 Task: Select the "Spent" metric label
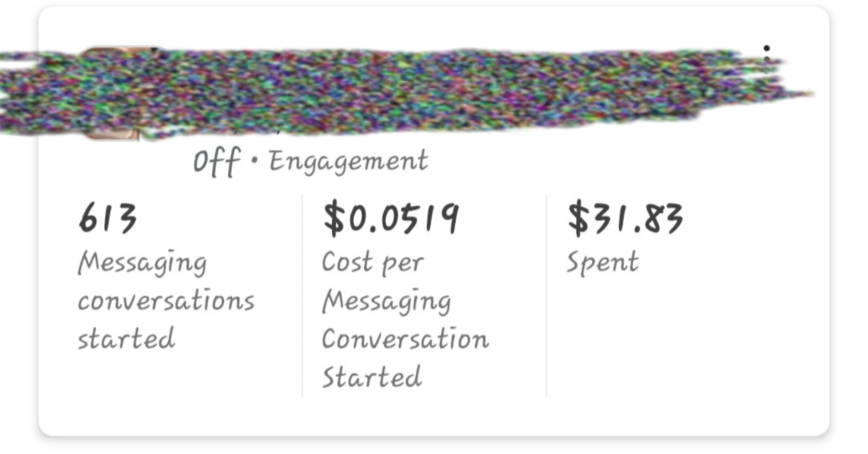click(602, 262)
